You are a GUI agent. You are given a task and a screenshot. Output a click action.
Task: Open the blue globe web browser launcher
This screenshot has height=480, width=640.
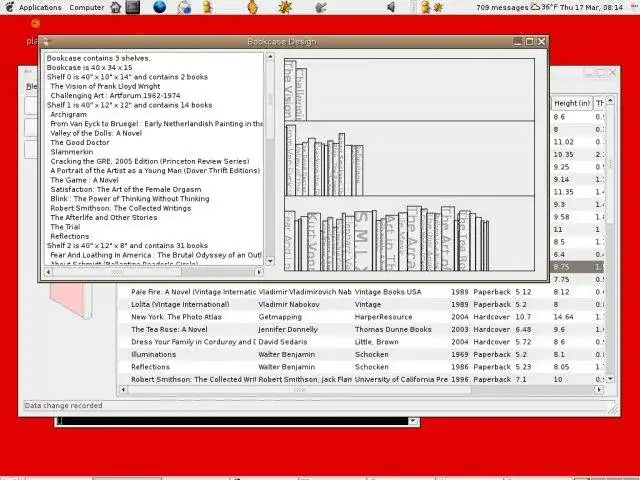159,7
